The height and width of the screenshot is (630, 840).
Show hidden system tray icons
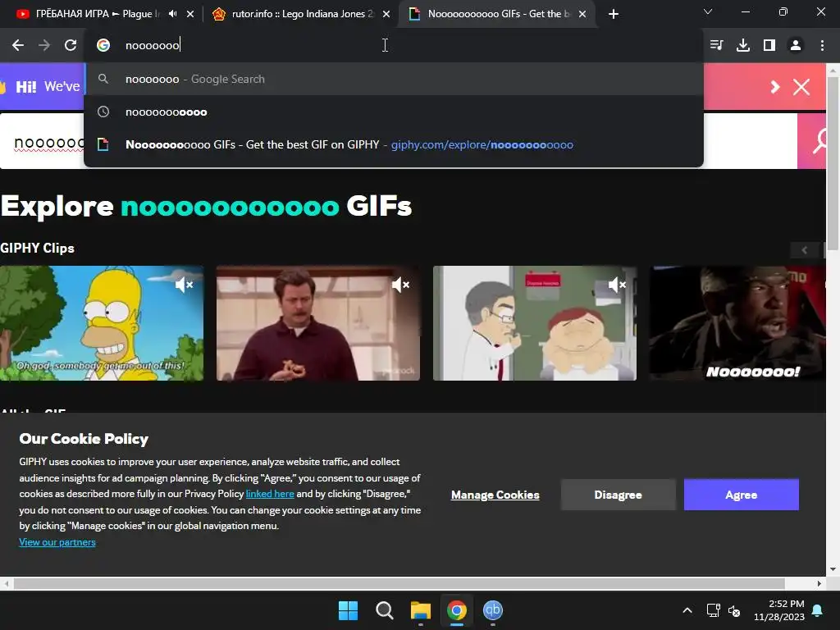coord(687,610)
